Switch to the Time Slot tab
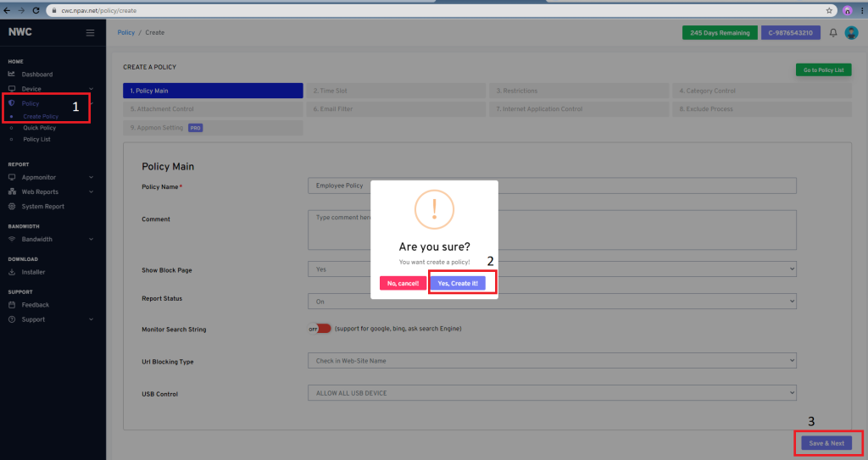The width and height of the screenshot is (868, 460). (396, 91)
